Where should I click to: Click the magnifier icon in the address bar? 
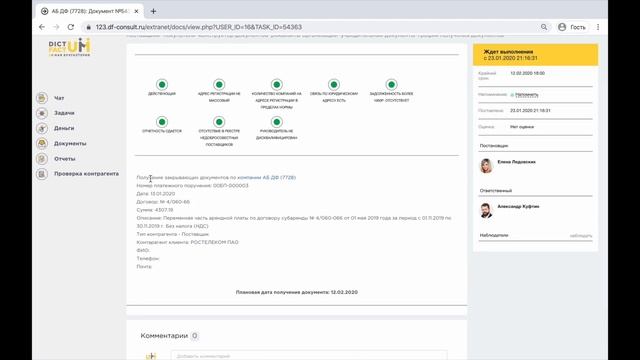pos(544,27)
